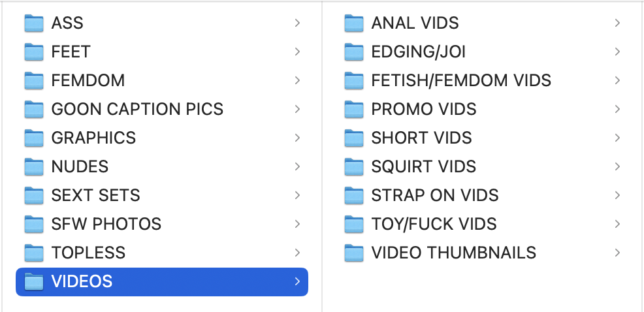Select the GOON CAPTION PICS folder name

point(137,109)
